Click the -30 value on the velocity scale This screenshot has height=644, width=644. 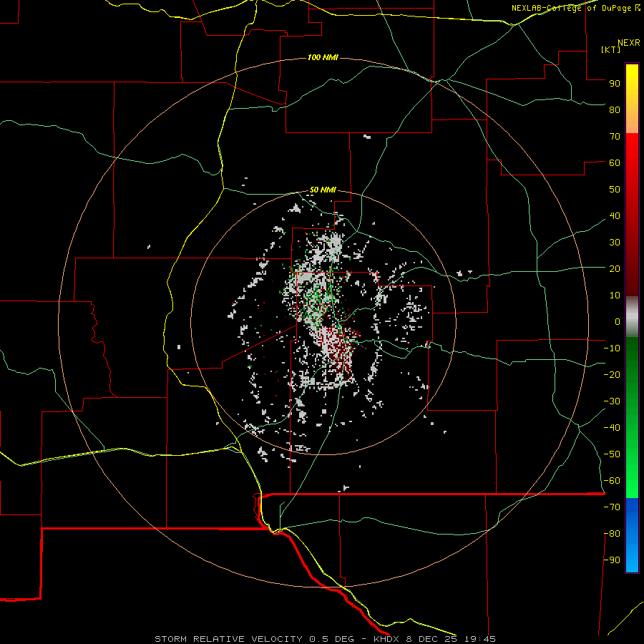(x=612, y=401)
